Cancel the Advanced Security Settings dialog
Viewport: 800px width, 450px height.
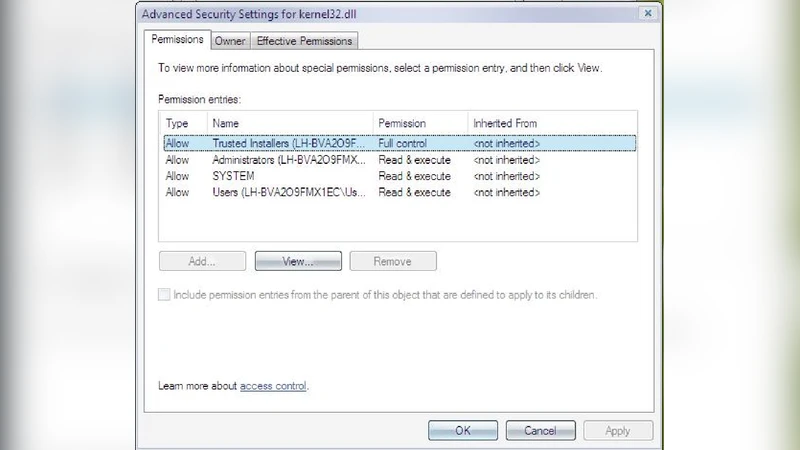point(540,431)
